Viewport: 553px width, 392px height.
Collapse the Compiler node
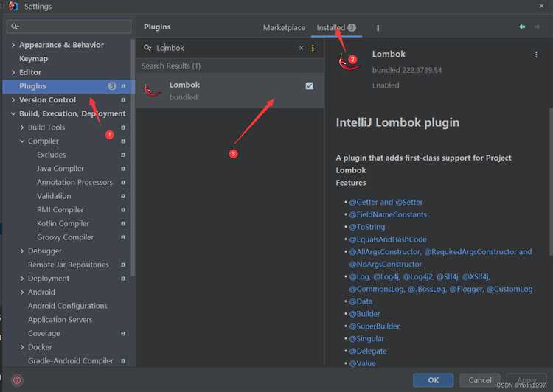(x=22, y=141)
